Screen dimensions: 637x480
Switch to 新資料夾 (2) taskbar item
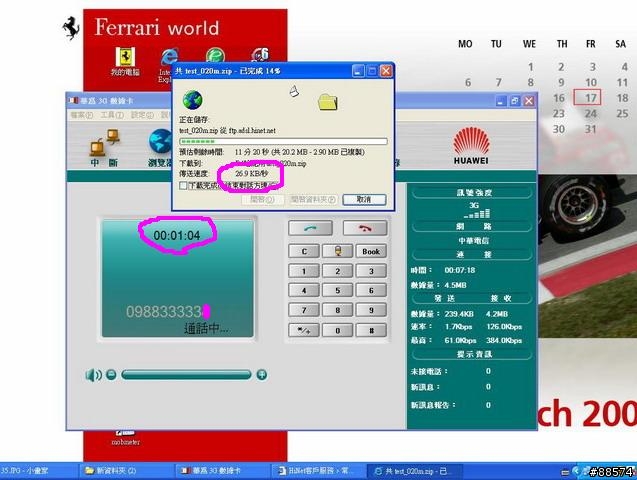coord(126,471)
